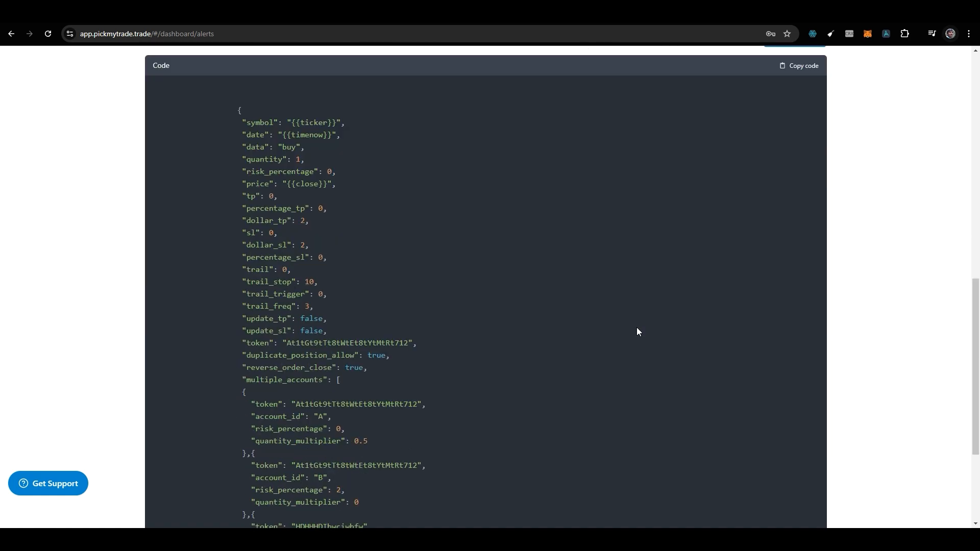This screenshot has width=980, height=551.
Task: Click the "risk_percentage": 0 line under account A
Action: (298, 429)
